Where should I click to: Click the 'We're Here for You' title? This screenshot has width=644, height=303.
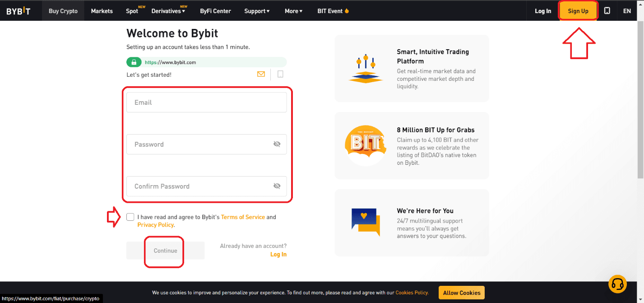point(425,211)
